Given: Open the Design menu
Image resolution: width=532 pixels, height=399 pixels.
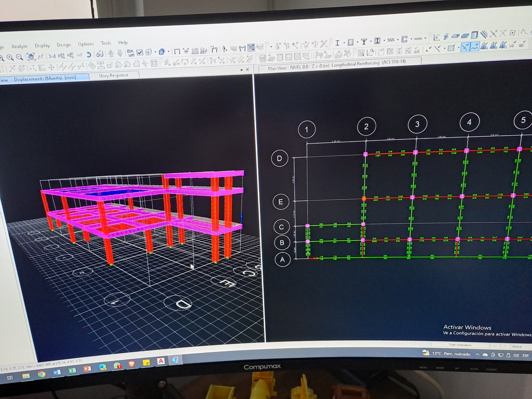Looking at the screenshot, I should [64, 45].
